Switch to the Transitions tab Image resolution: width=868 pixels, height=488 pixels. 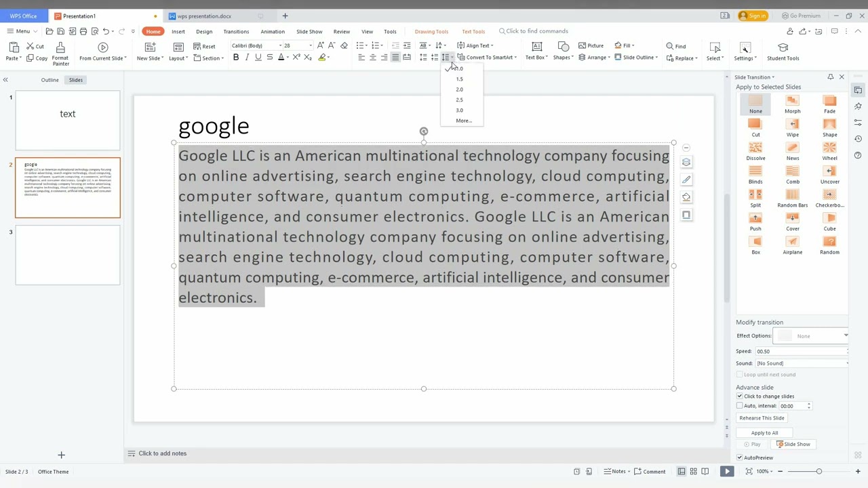click(x=236, y=31)
